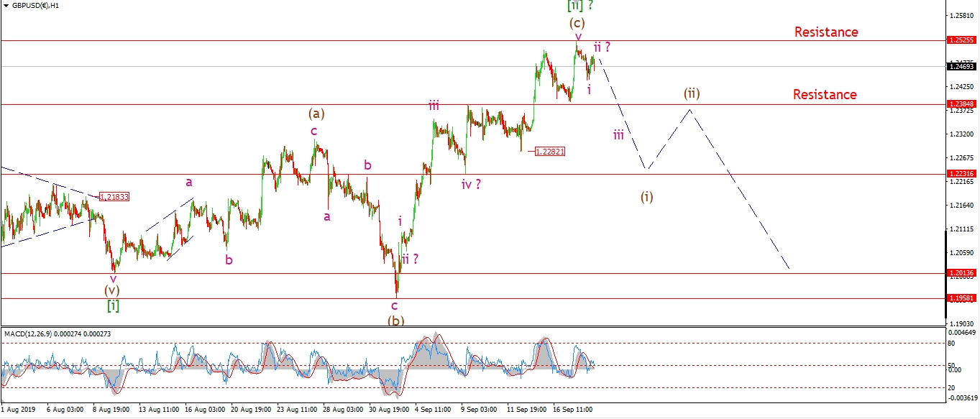Select the red 1.20136 price tag

pyautogui.click(x=961, y=273)
